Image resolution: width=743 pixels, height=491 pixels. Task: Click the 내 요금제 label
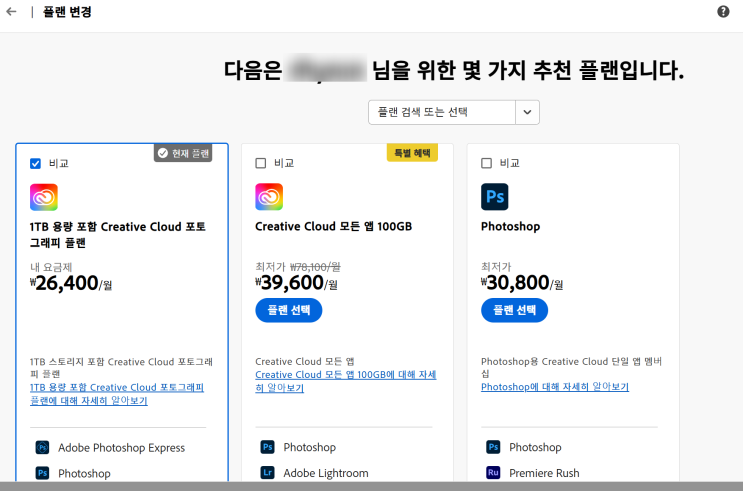click(51, 267)
